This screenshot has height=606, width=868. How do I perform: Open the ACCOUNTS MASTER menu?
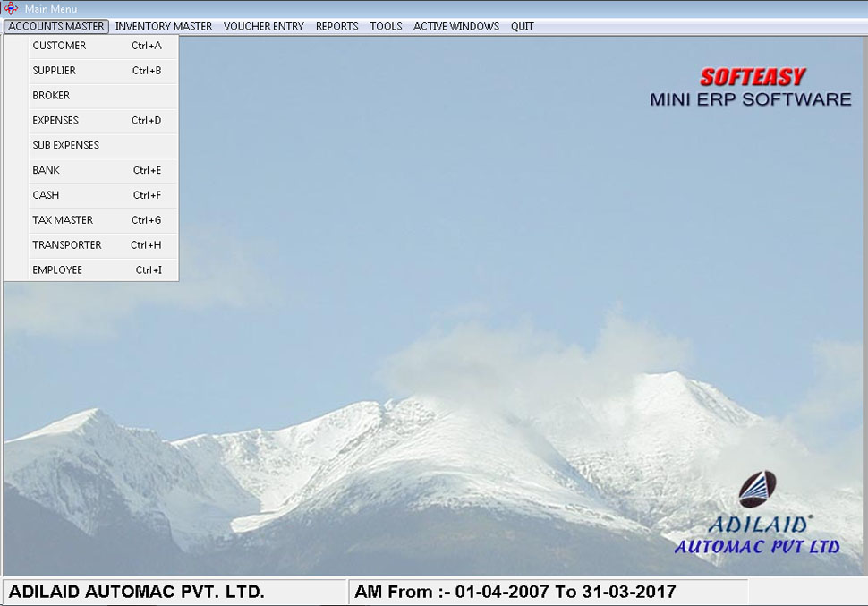coord(55,26)
